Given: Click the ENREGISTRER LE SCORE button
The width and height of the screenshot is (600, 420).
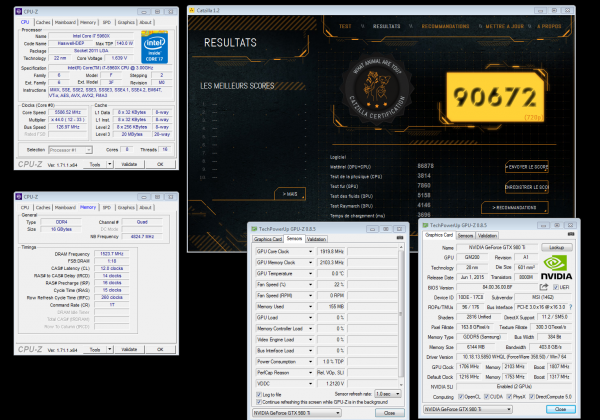Looking at the screenshot, I should (527, 187).
